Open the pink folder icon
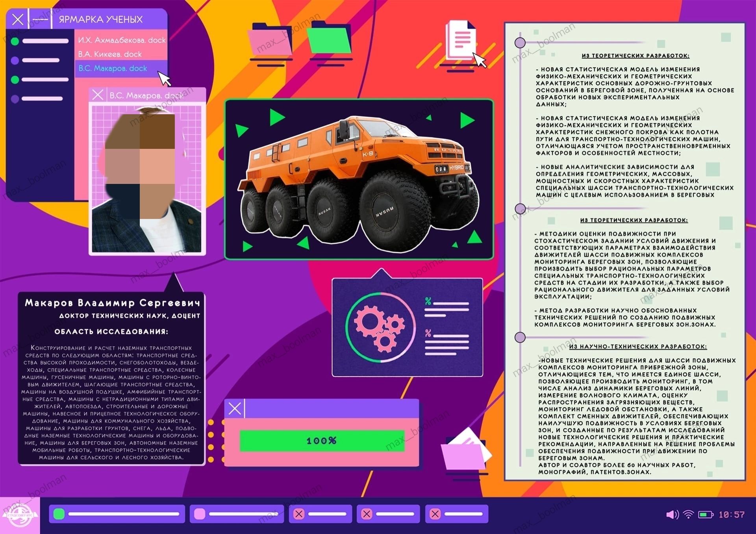756x534 pixels. coord(271,39)
